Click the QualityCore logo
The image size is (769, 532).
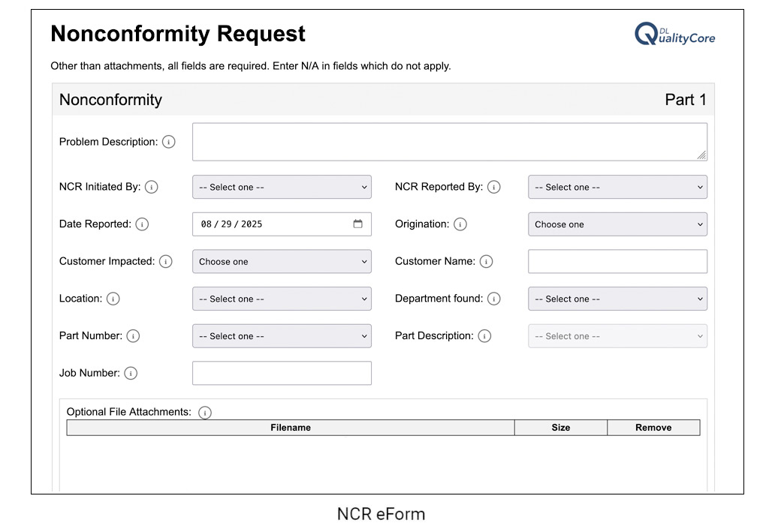coord(674,35)
